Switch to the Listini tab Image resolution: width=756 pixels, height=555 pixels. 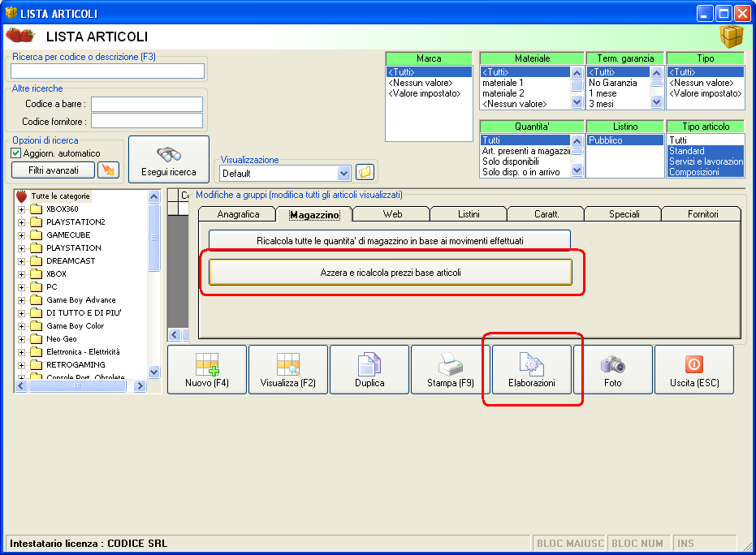(x=469, y=214)
